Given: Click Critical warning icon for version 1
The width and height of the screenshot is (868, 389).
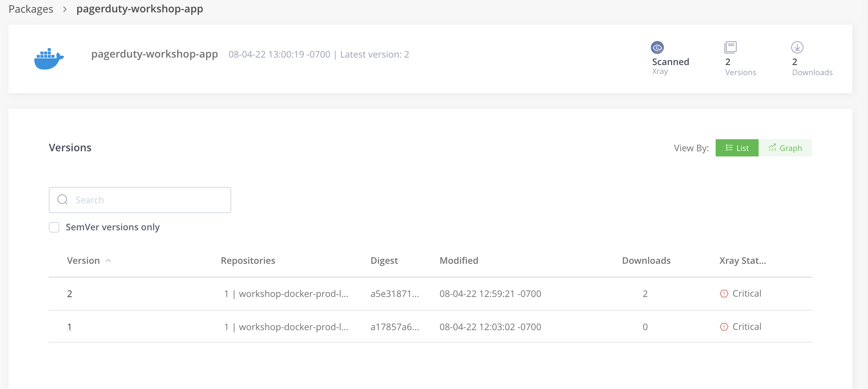Looking at the screenshot, I should pyautogui.click(x=724, y=327).
